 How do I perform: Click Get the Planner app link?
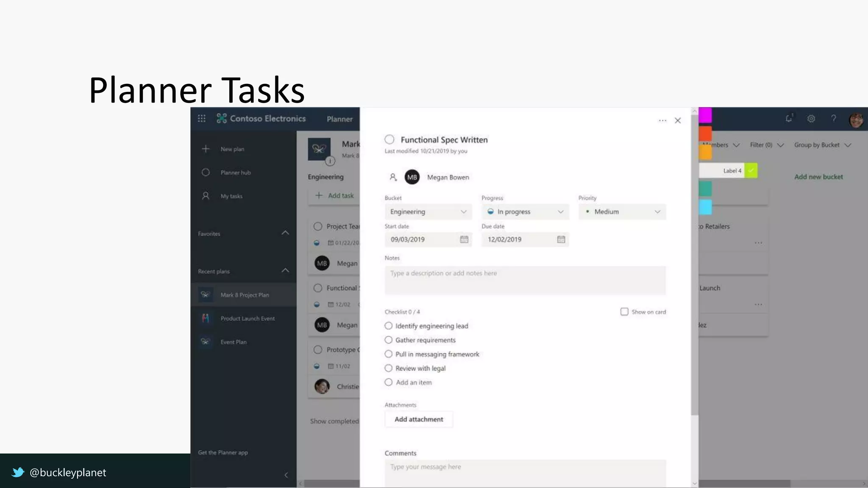(223, 452)
